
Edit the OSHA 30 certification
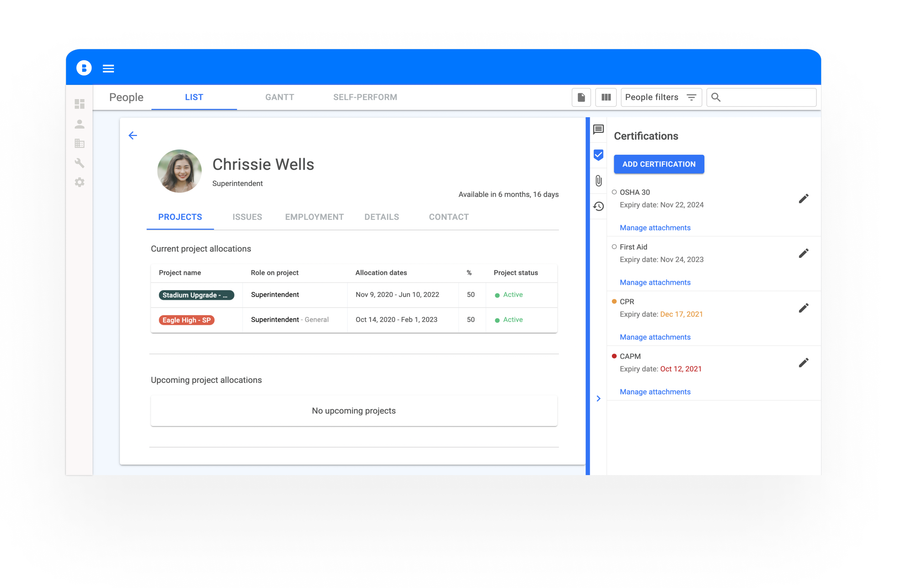click(x=803, y=199)
